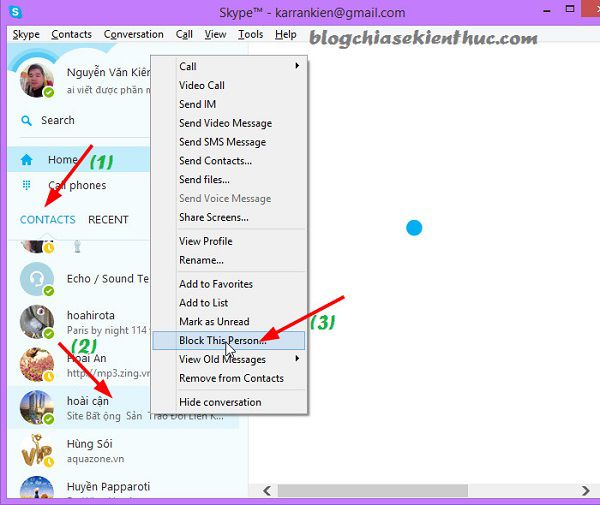Screen dimensions: 600x505
Task: Click own online status badge on avatar
Action: [49, 92]
